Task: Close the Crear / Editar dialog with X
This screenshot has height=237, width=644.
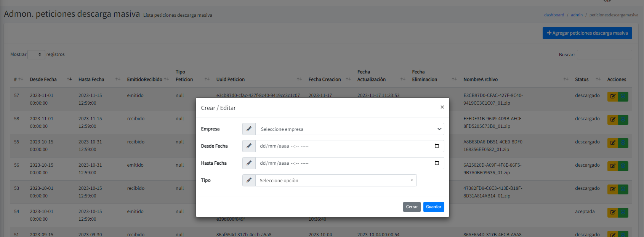Action: click(x=442, y=107)
